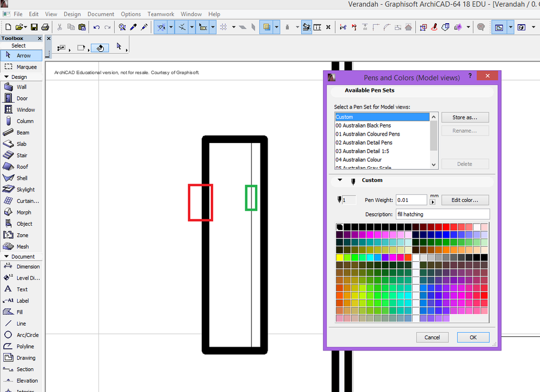Select the Window tool in Toolbox
Screen dimensions: 540x392
(x=22, y=110)
